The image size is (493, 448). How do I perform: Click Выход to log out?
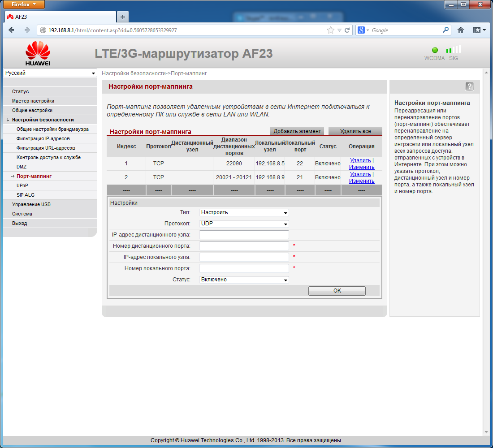click(50, 224)
